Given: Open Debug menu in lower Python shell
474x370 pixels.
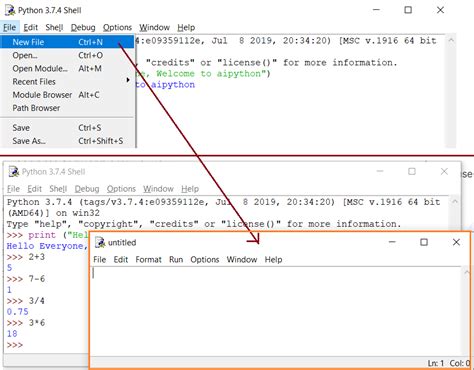Looking at the screenshot, I should (x=87, y=189).
